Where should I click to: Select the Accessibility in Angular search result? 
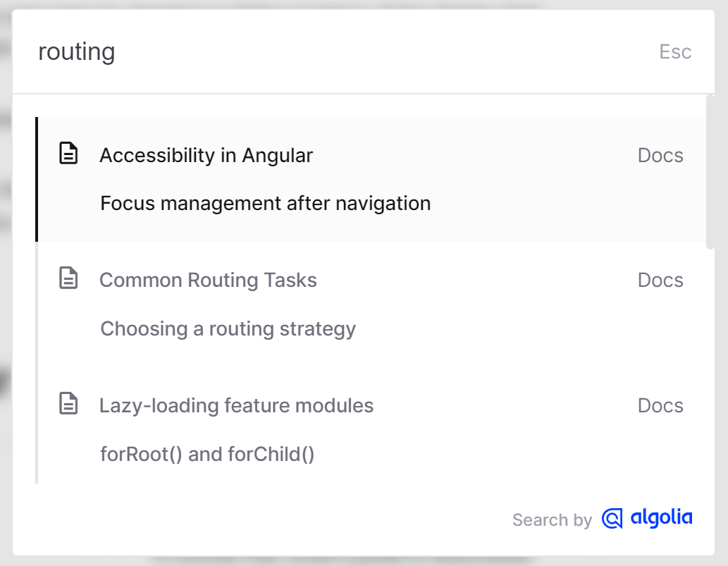[206, 155]
